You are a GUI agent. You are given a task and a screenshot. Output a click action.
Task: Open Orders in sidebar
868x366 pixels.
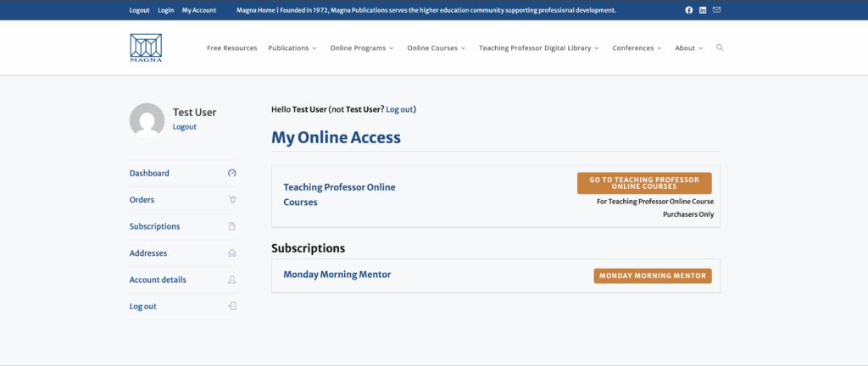click(142, 200)
